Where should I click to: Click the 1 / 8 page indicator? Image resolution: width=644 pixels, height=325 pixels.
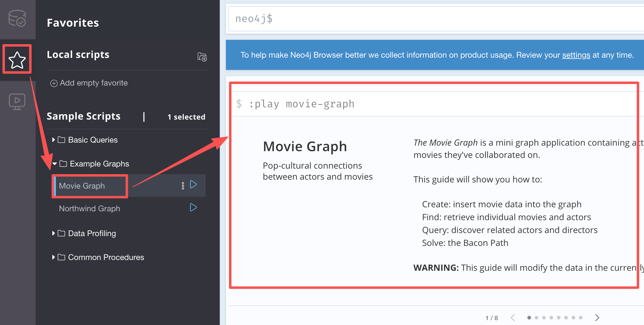tap(492, 318)
